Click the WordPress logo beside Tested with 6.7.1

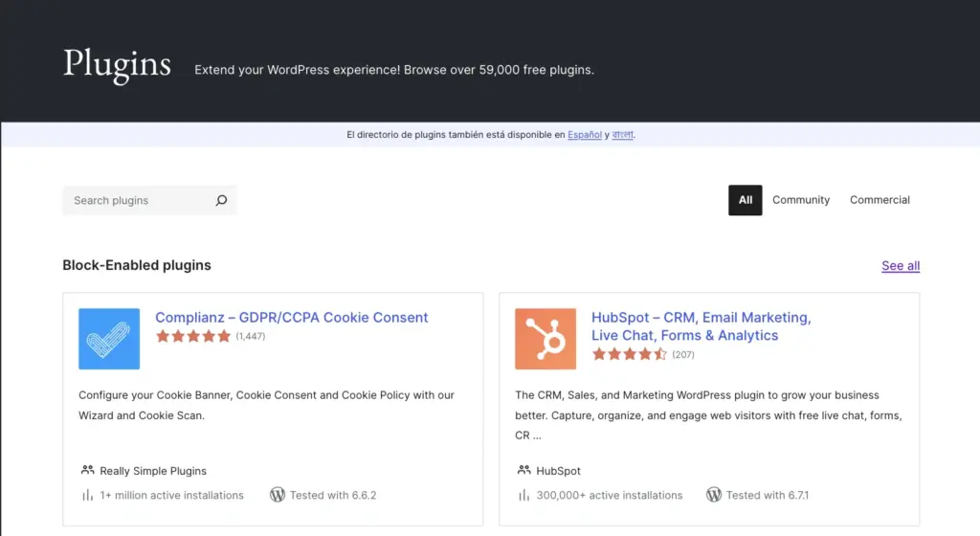point(714,495)
